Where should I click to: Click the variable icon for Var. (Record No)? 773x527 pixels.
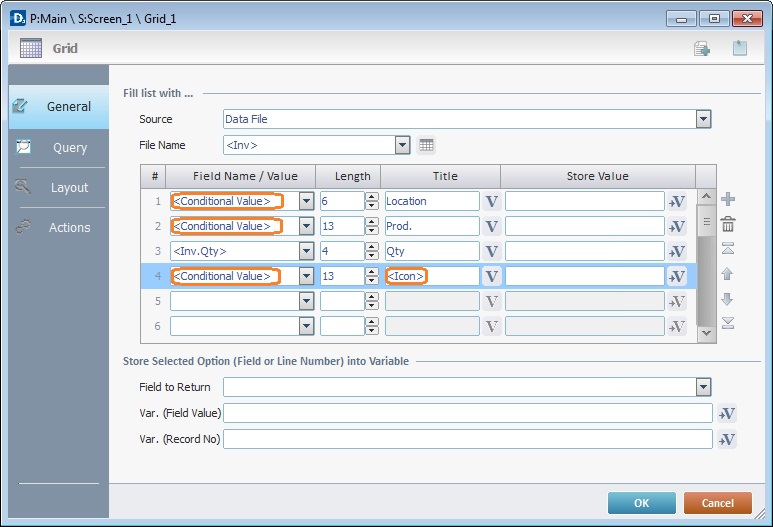pyautogui.click(x=727, y=439)
